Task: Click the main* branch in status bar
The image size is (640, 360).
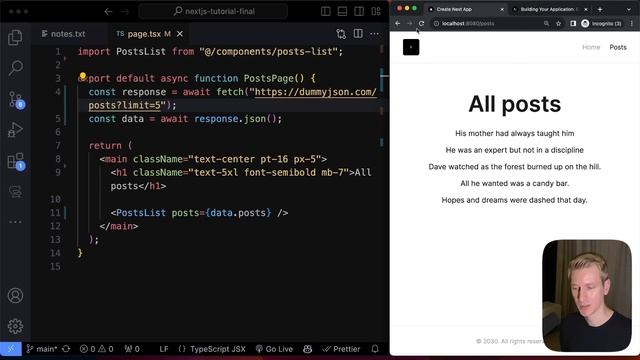Action: (x=42, y=349)
